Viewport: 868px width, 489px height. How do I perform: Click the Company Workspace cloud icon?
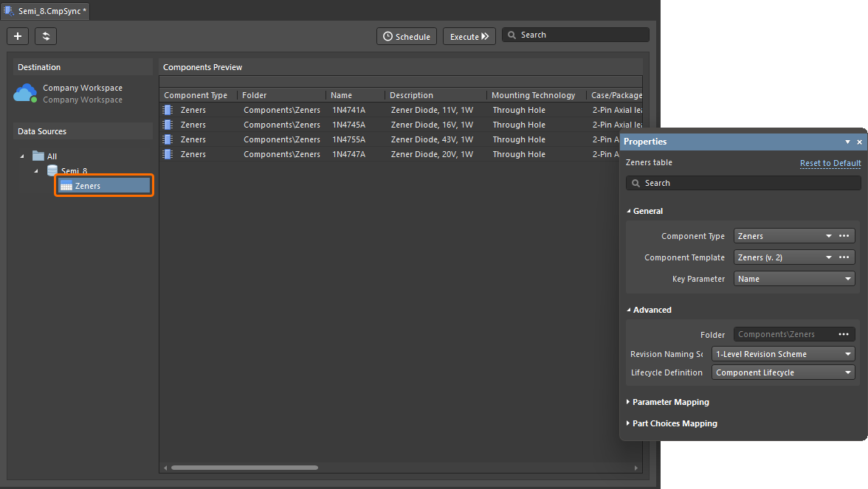[x=25, y=93]
